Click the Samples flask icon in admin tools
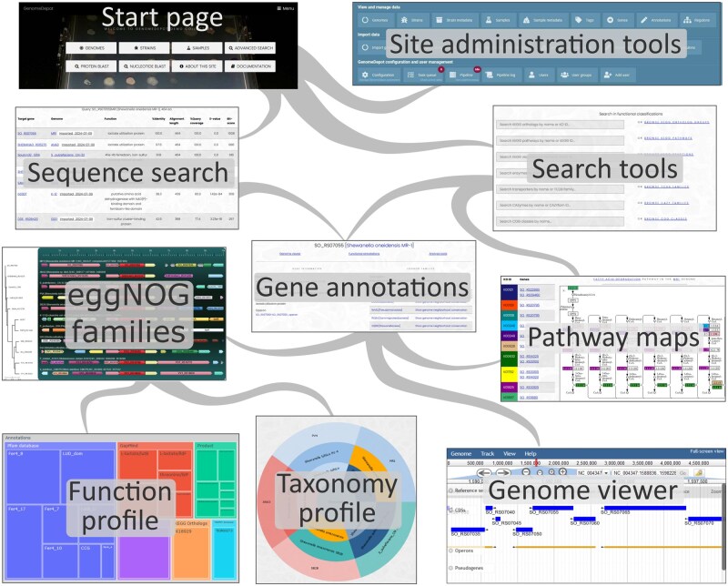This screenshot has width=728, height=586. click(489, 20)
